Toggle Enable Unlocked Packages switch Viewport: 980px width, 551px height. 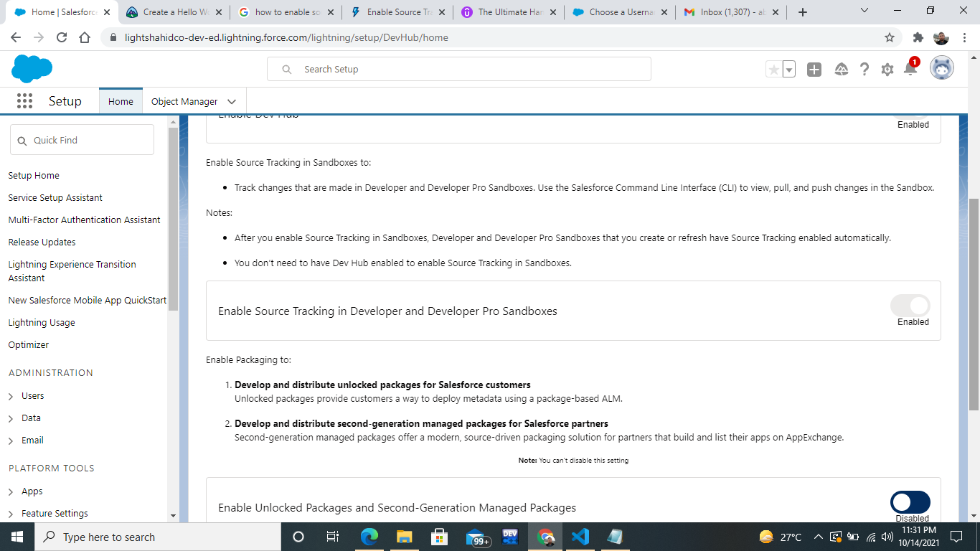[910, 502]
